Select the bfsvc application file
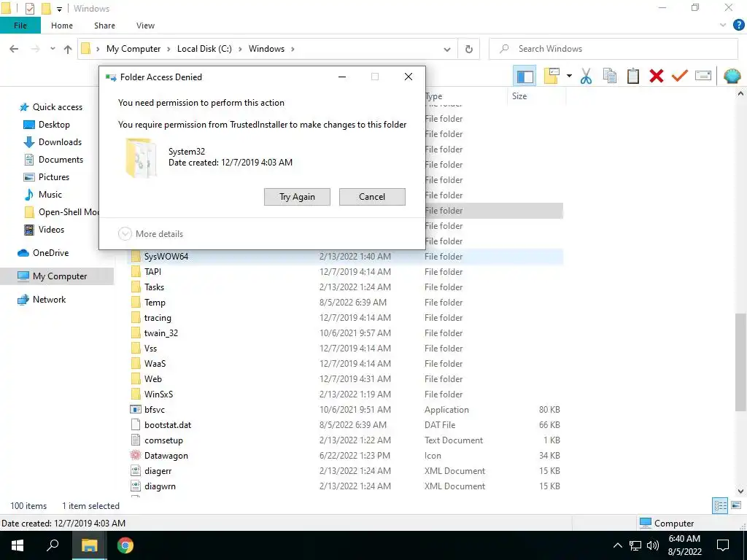Image resolution: width=747 pixels, height=560 pixels. point(155,410)
